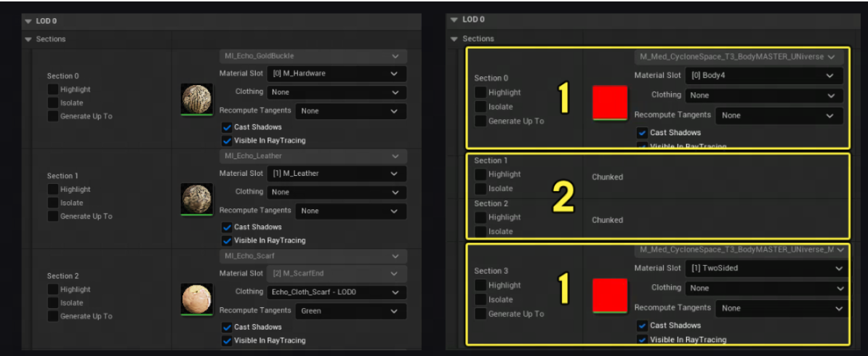Click the MI_Echo_Leather material preview sphere
Viewport: 868px width, 356px height.
[196, 198]
